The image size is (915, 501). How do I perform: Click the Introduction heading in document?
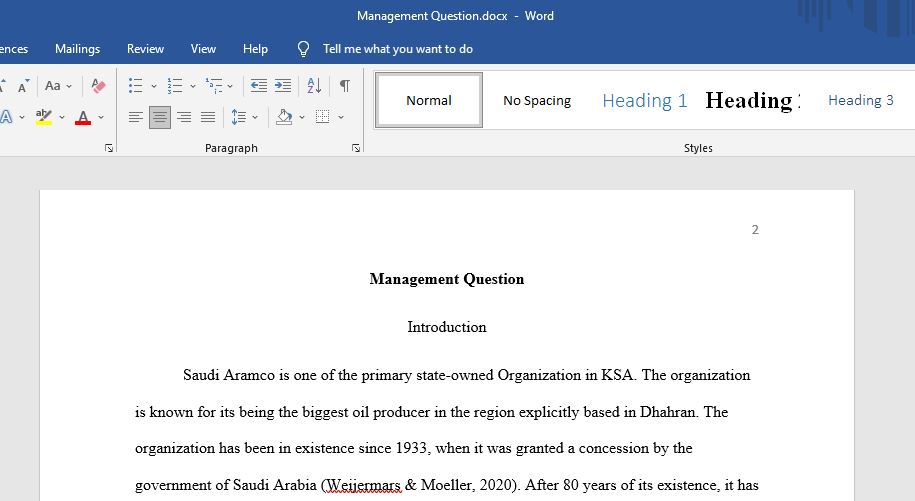(x=446, y=327)
